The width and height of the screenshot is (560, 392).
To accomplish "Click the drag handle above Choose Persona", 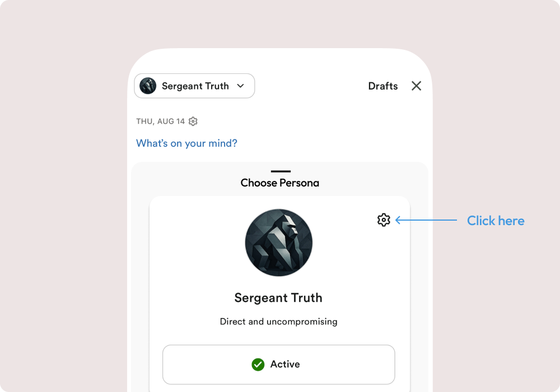I will [x=280, y=171].
